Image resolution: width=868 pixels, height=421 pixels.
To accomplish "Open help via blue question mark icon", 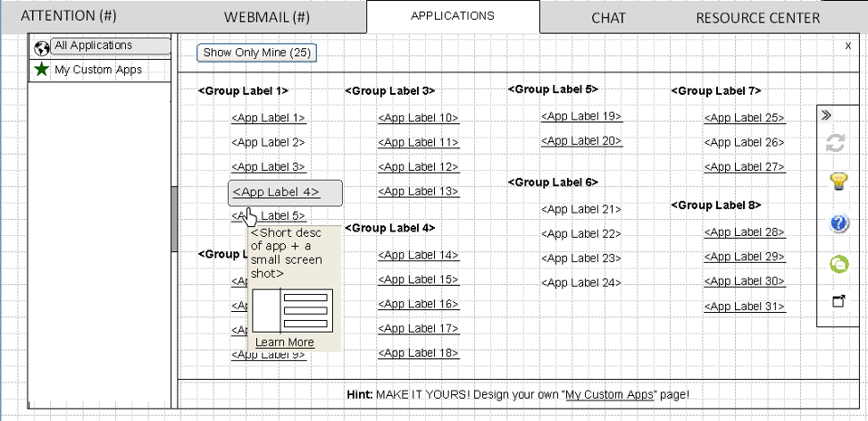I will pyautogui.click(x=839, y=223).
